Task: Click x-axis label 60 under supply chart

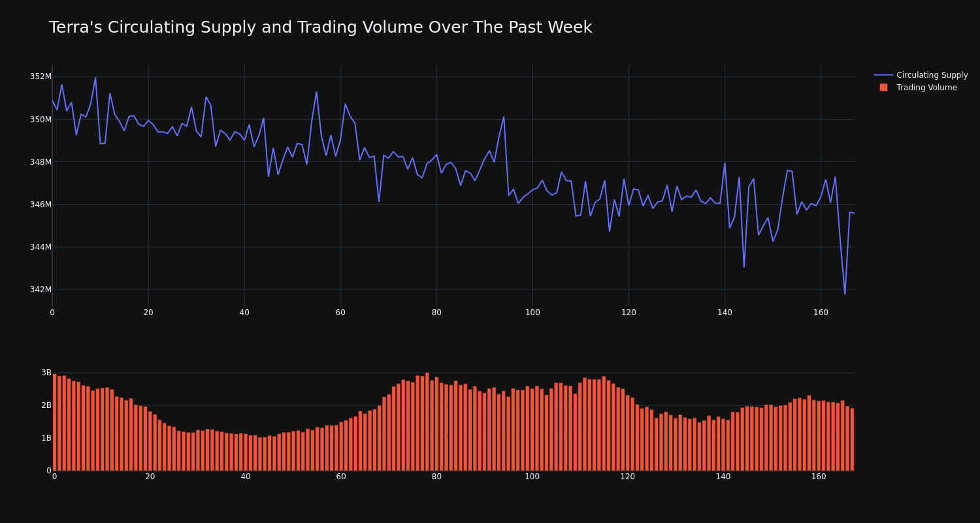Action: (340, 312)
